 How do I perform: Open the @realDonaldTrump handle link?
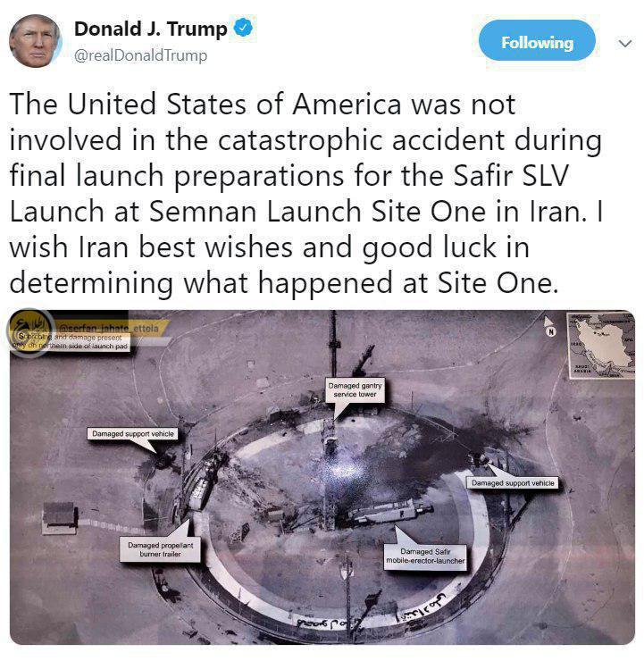pyautogui.click(x=140, y=55)
